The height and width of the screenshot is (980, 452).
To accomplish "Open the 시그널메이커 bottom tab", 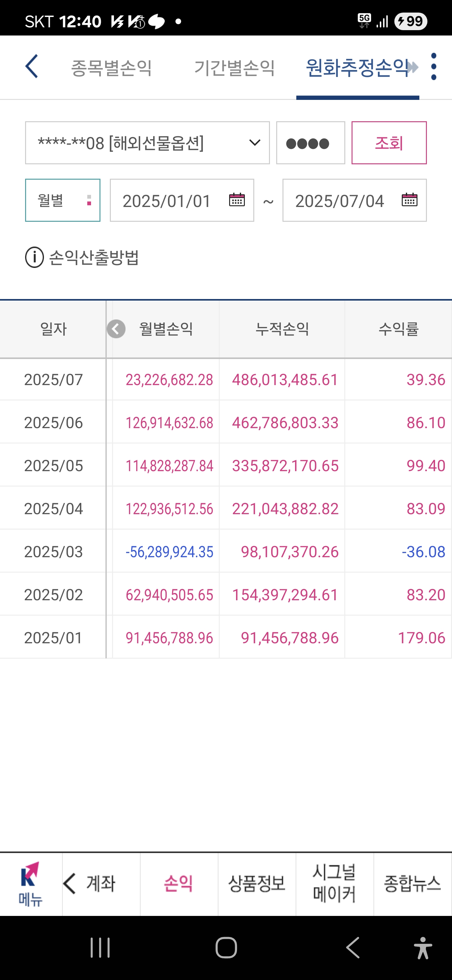I will coord(334,883).
